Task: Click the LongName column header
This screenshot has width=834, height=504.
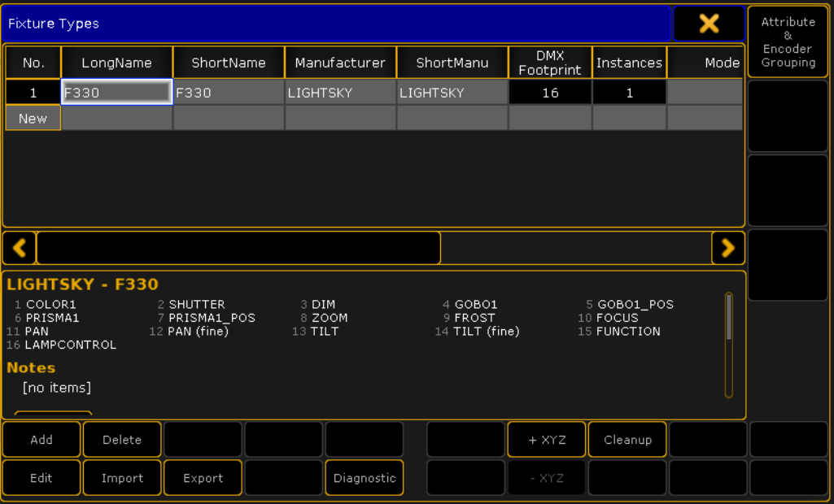Action: (x=117, y=63)
